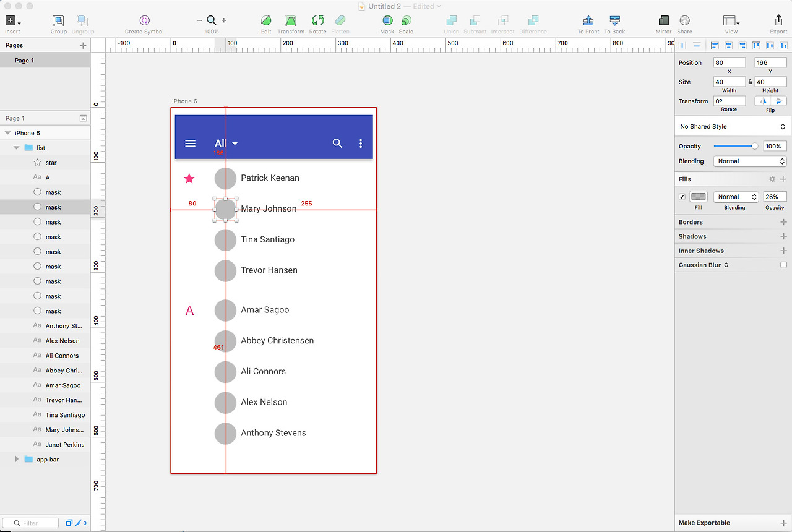Select the Ali Connors layer
This screenshot has width=792, height=532.
[x=45, y=356]
